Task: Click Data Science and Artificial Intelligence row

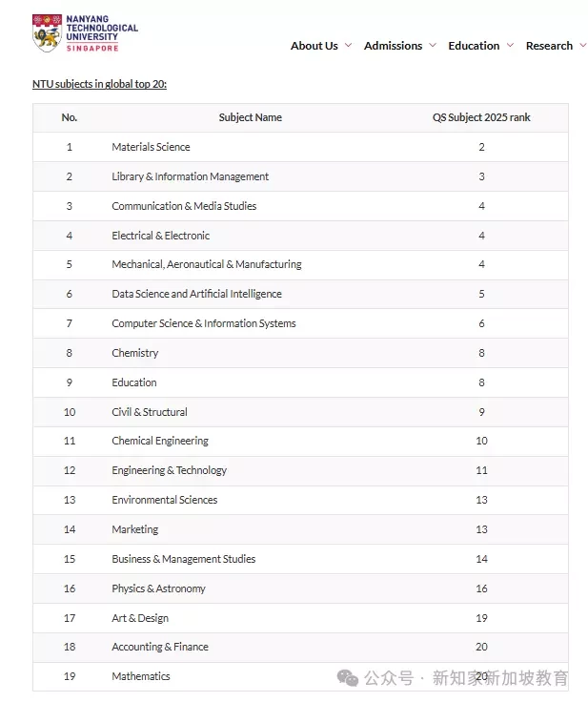Action: (x=300, y=294)
